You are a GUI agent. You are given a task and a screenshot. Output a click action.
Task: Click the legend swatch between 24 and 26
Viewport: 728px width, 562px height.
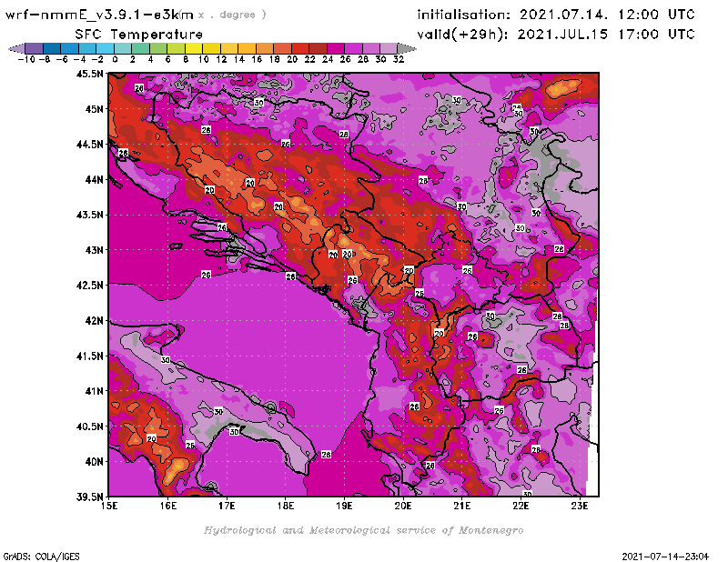[x=336, y=48]
